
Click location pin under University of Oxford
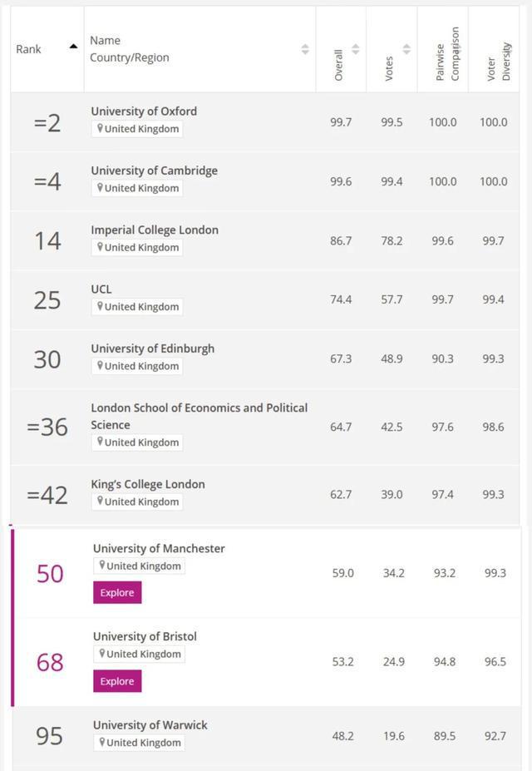point(100,129)
